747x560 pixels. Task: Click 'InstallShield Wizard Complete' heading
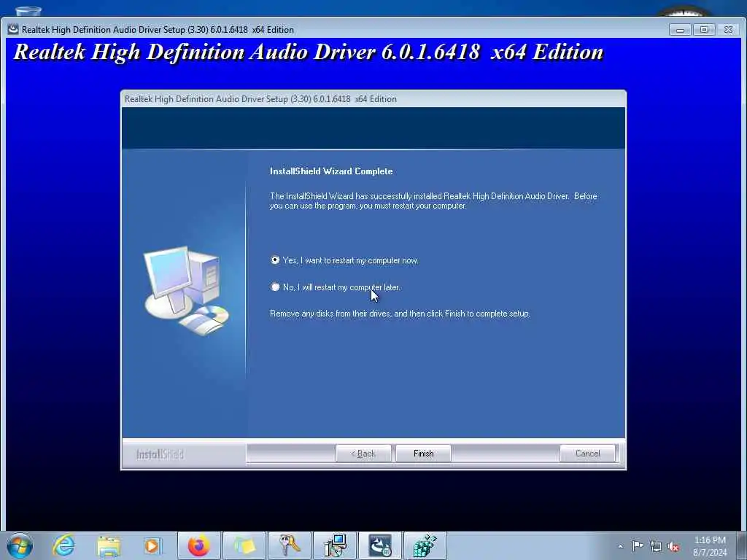click(331, 171)
